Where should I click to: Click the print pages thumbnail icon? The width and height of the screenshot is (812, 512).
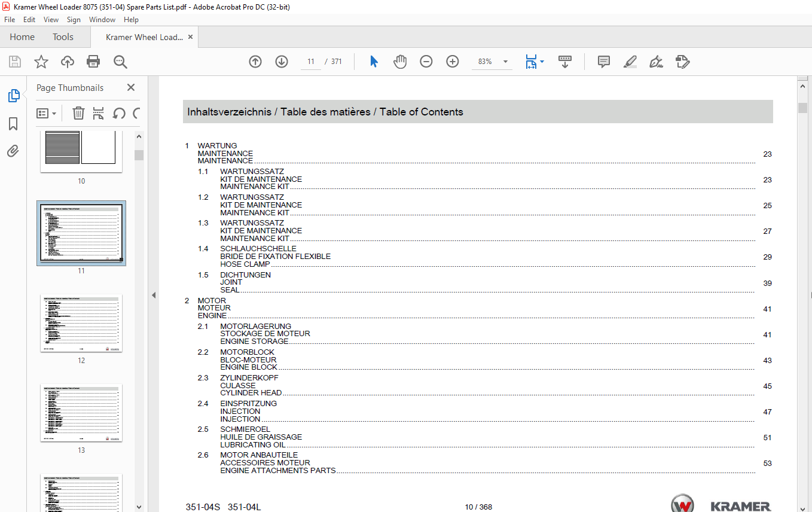(x=99, y=113)
